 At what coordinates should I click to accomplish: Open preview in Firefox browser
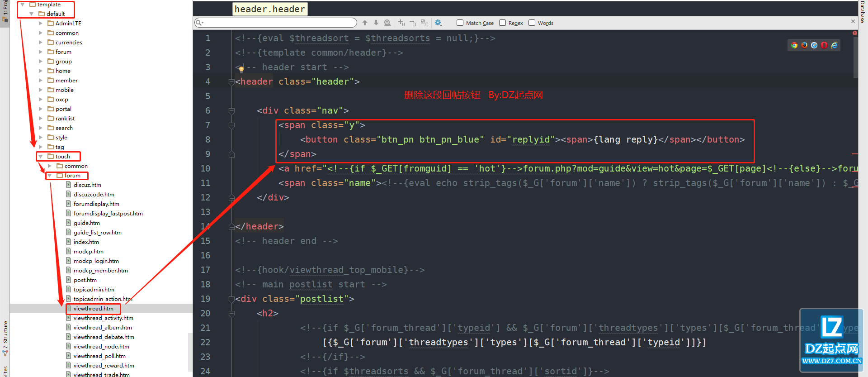click(x=804, y=45)
